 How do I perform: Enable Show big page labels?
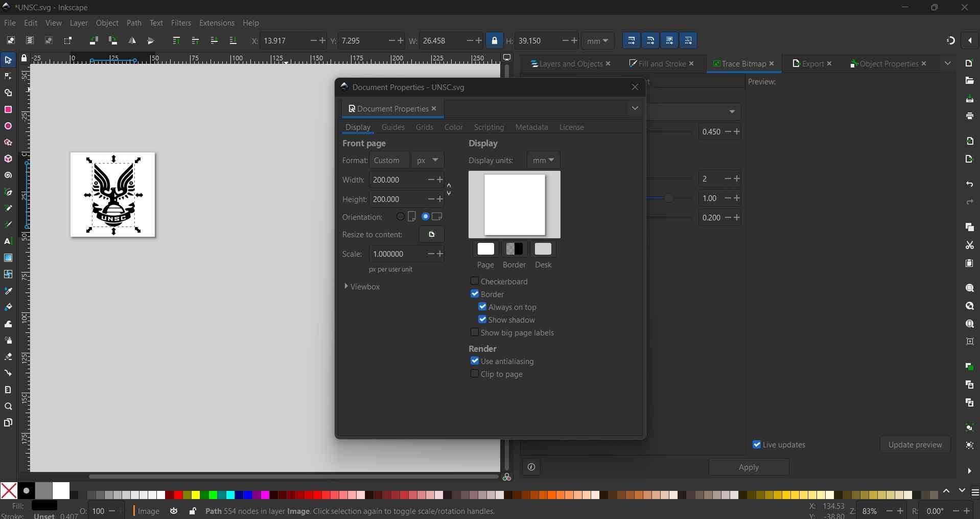tap(475, 332)
